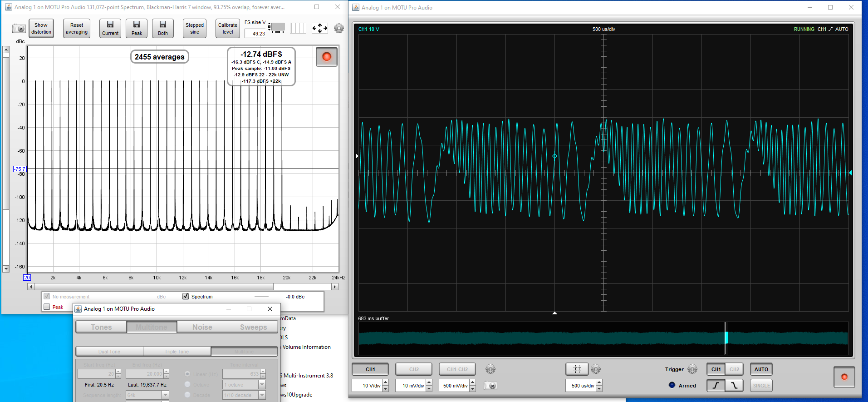Toggle CH1 display button on scope

pos(370,369)
